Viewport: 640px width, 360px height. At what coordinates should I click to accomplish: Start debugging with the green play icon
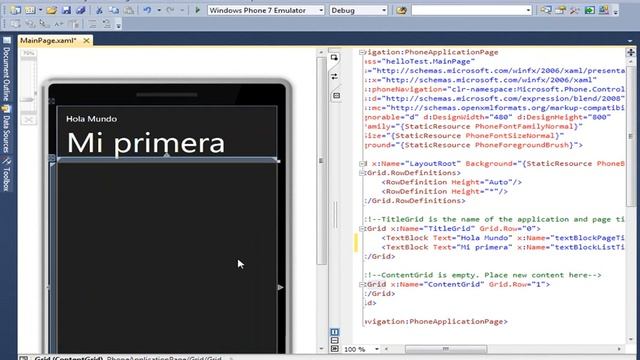click(x=198, y=10)
